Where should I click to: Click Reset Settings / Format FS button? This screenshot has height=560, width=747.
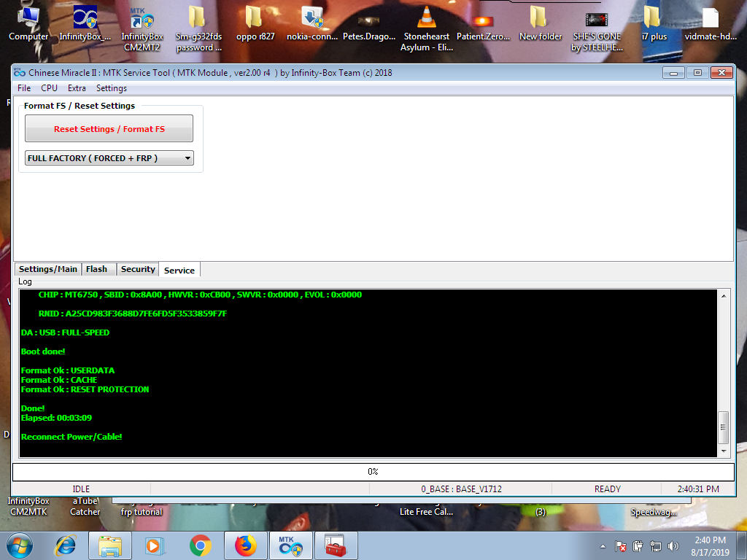pos(109,128)
